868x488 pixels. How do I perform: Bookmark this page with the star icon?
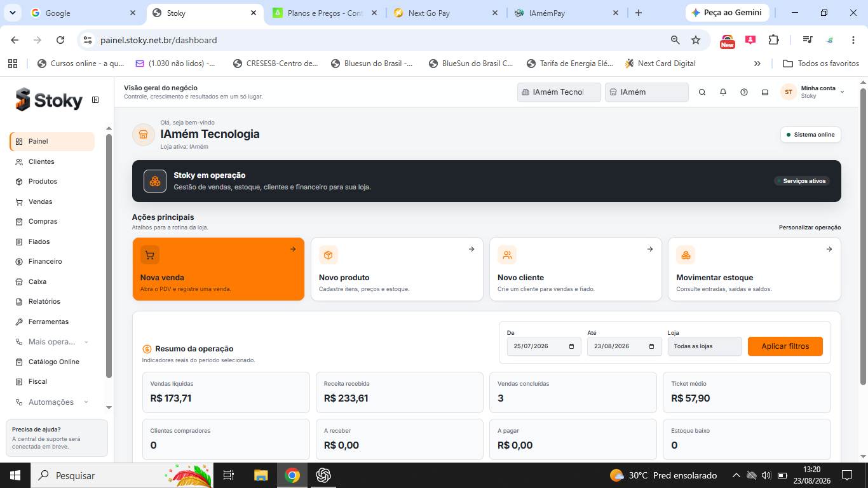[696, 40]
